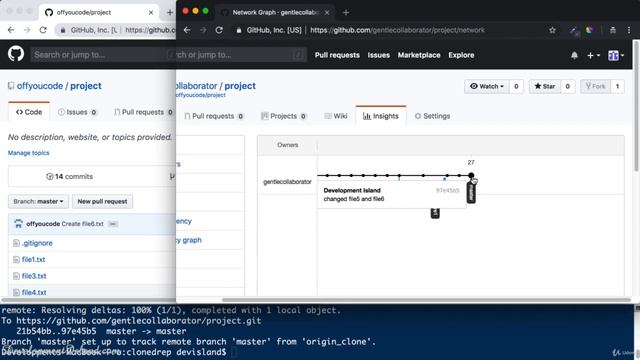640x360 pixels.
Task: Click the site lock icon in the front address bar
Action: click(239, 30)
